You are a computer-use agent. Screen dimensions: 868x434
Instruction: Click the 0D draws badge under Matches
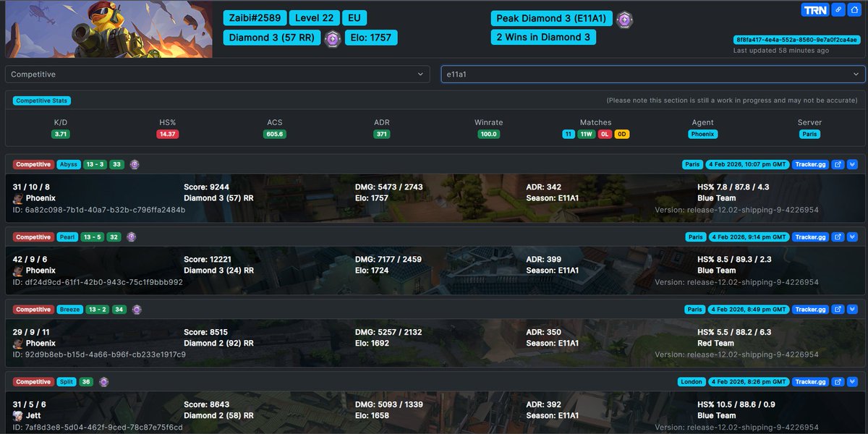622,134
